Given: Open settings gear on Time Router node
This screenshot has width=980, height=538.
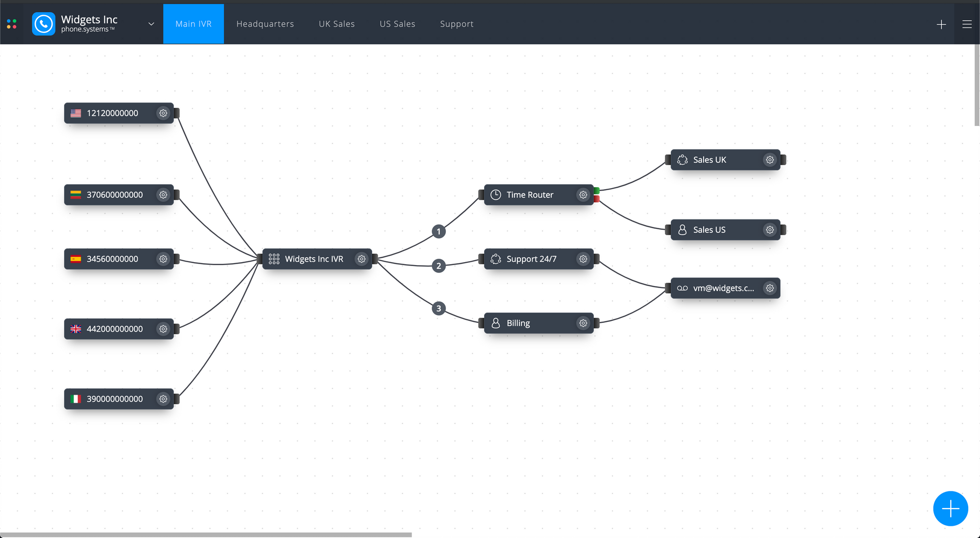Looking at the screenshot, I should point(583,195).
